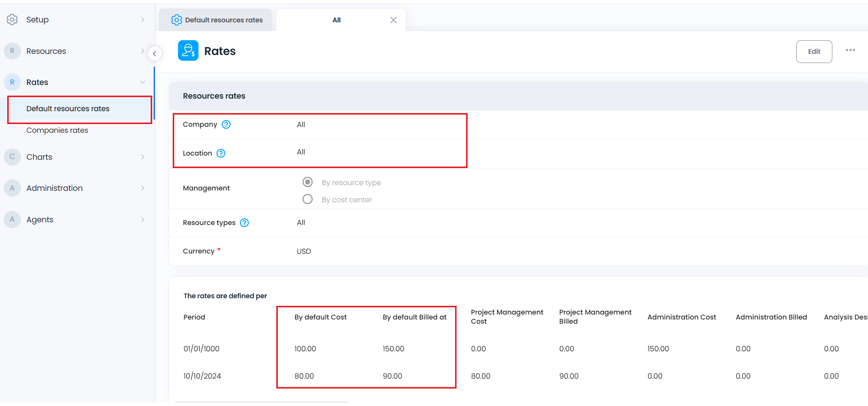Click the Charts C avatar icon

point(12,157)
